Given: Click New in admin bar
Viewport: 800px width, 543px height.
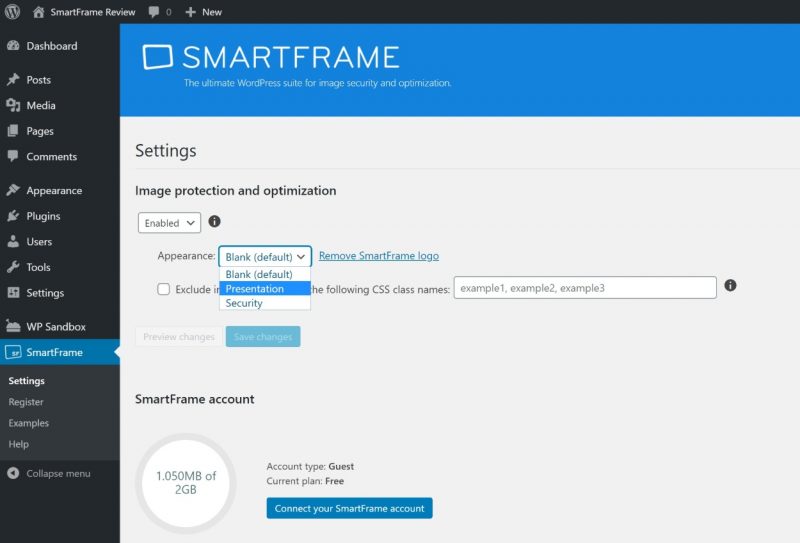Looking at the screenshot, I should click(212, 12).
